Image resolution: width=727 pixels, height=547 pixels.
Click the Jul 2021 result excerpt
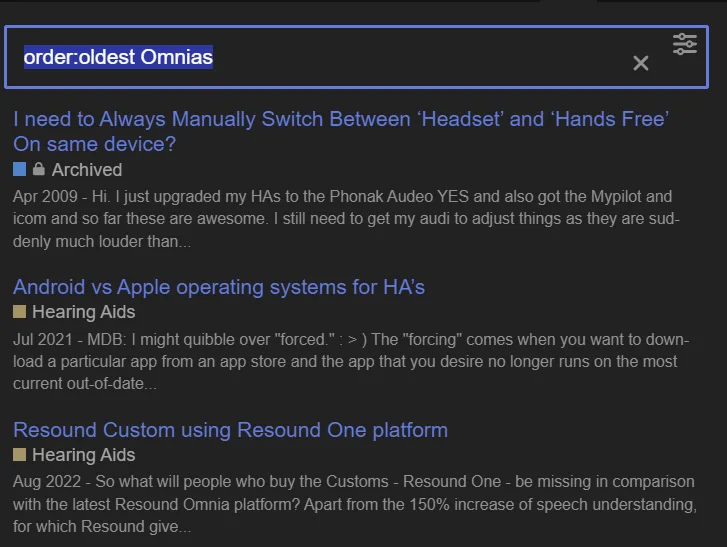click(x=351, y=362)
